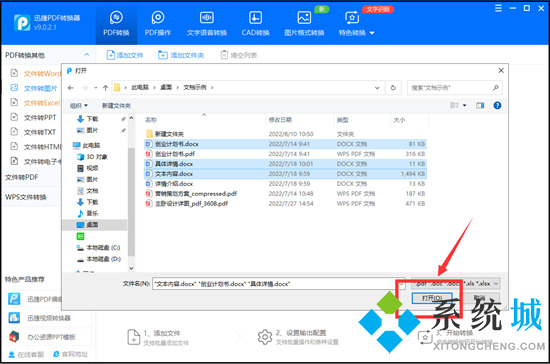Viewport: 550px width, 364px height.
Task: Go up one folder level arrow
Action: pos(105,88)
